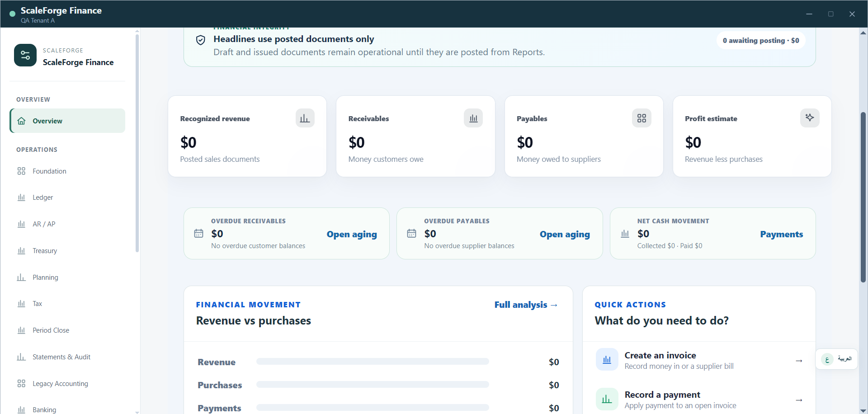This screenshot has width=868, height=414.
Task: Click "Headlines use posted documents only" text
Action: 294,39
